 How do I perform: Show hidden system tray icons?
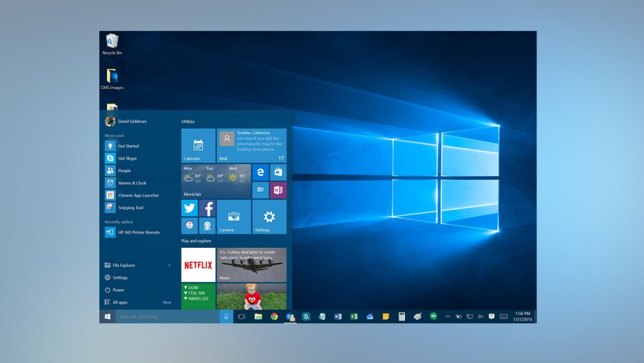[x=447, y=316]
